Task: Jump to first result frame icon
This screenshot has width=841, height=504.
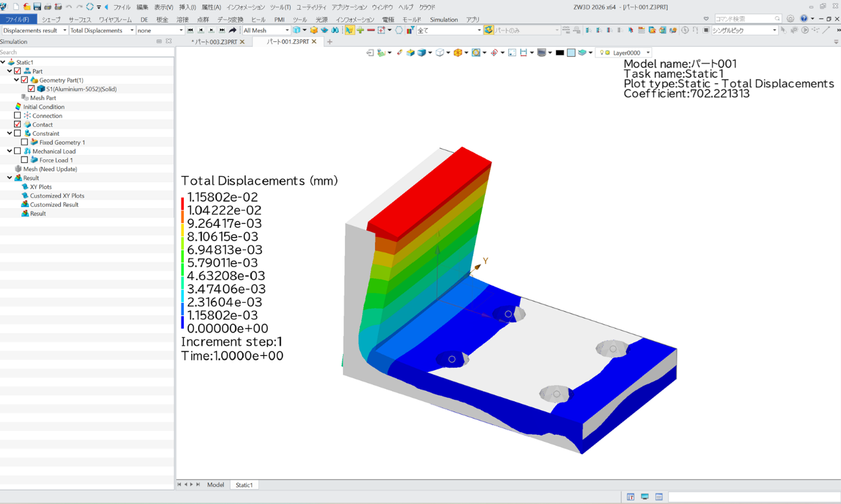Action: point(190,30)
